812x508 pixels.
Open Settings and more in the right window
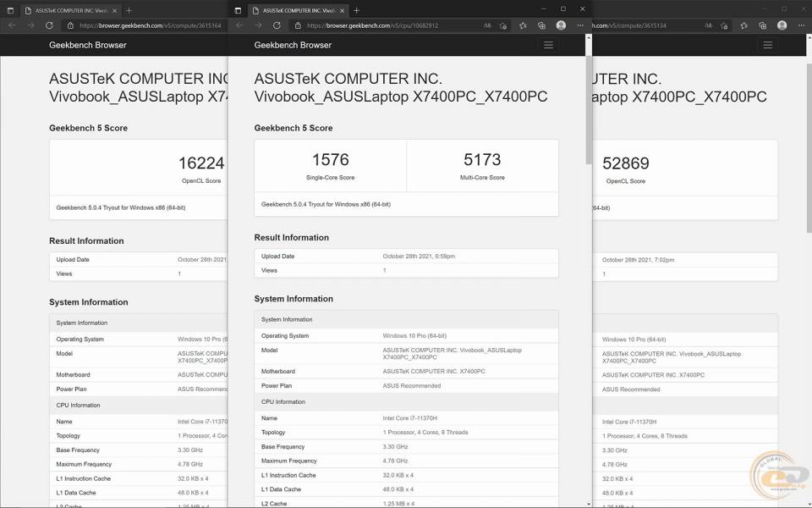coord(801,25)
